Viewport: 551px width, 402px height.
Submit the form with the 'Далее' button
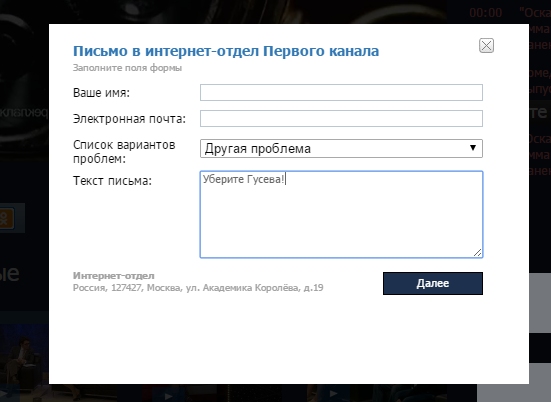pos(433,283)
